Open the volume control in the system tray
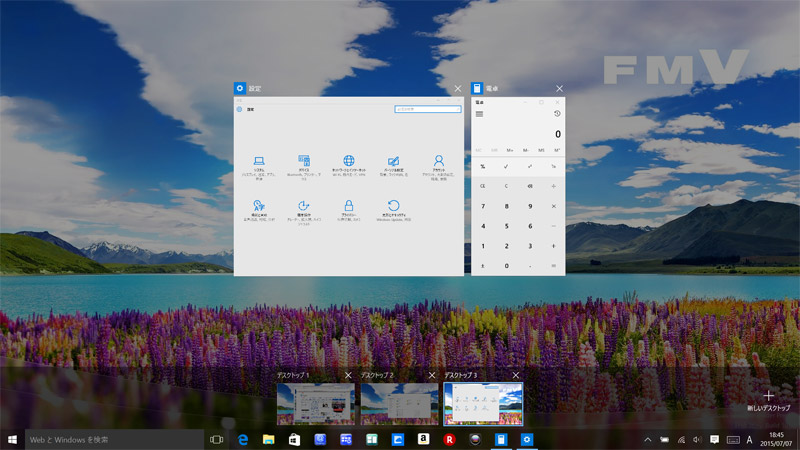The width and height of the screenshot is (800, 450). [x=697, y=440]
